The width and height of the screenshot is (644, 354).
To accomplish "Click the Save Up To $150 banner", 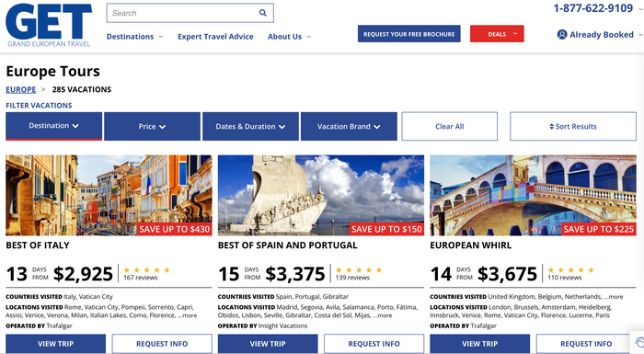I will click(x=387, y=229).
